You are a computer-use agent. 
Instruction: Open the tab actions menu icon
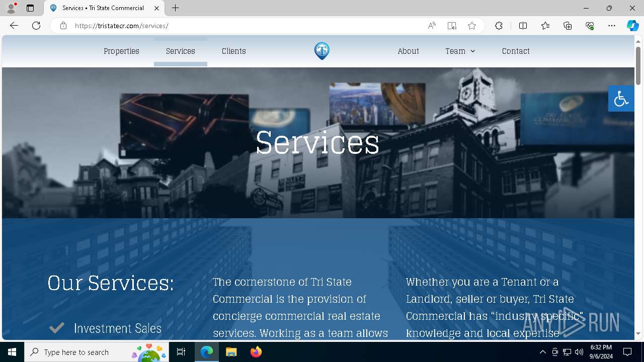tap(30, 8)
